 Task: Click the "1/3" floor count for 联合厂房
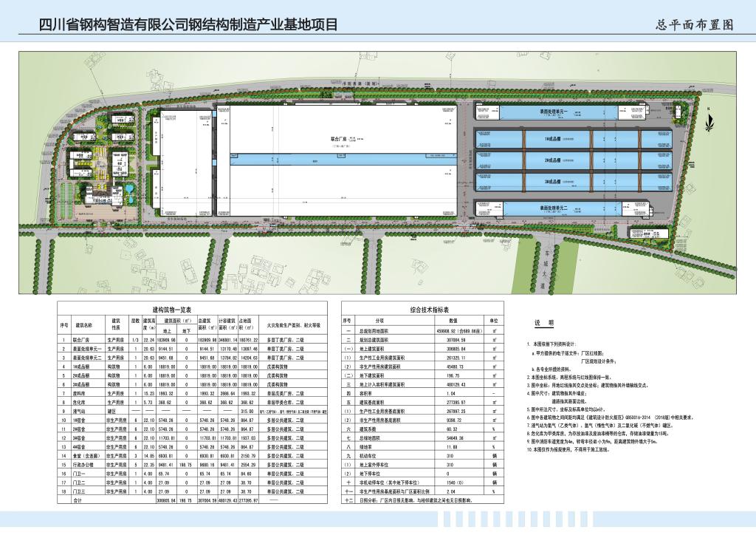pyautogui.click(x=136, y=340)
